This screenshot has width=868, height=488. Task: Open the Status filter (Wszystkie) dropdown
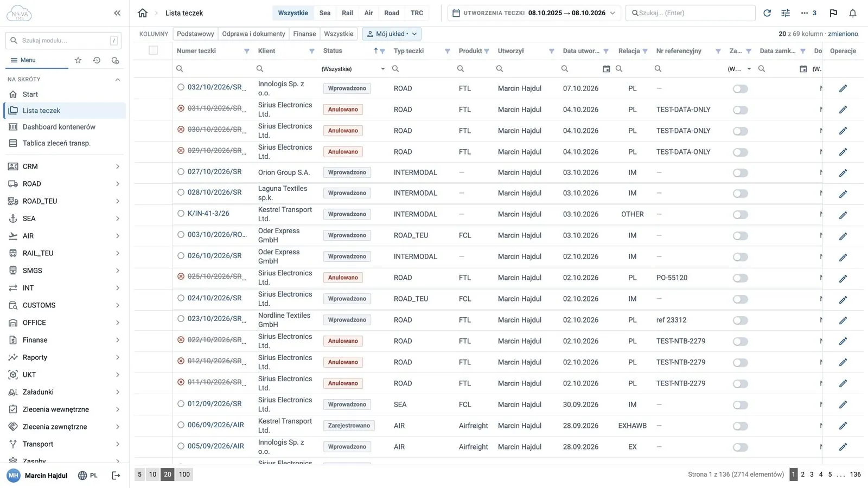tap(353, 69)
